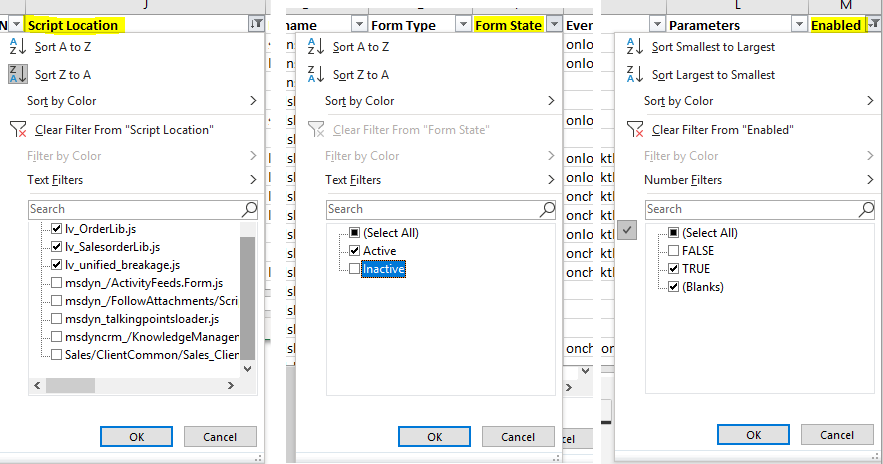Click Sort Z to A icon in Form State menu
This screenshot has height=464, width=883.
(x=316, y=74)
